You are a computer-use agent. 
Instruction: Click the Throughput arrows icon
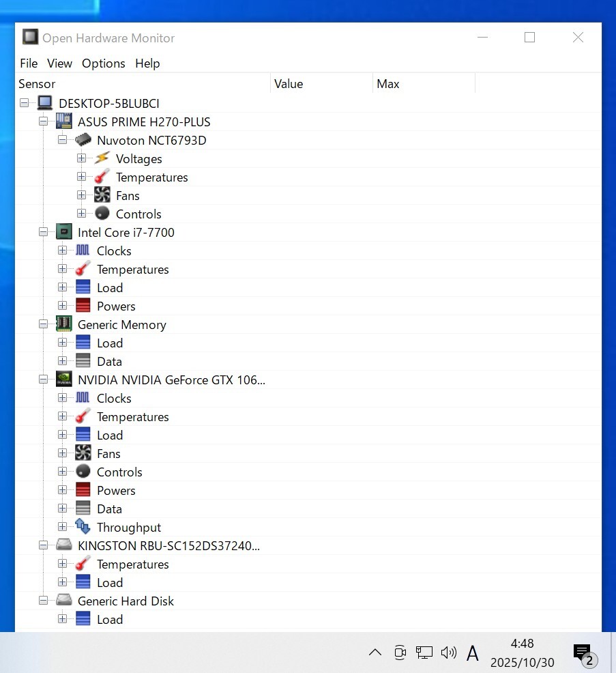[83, 527]
